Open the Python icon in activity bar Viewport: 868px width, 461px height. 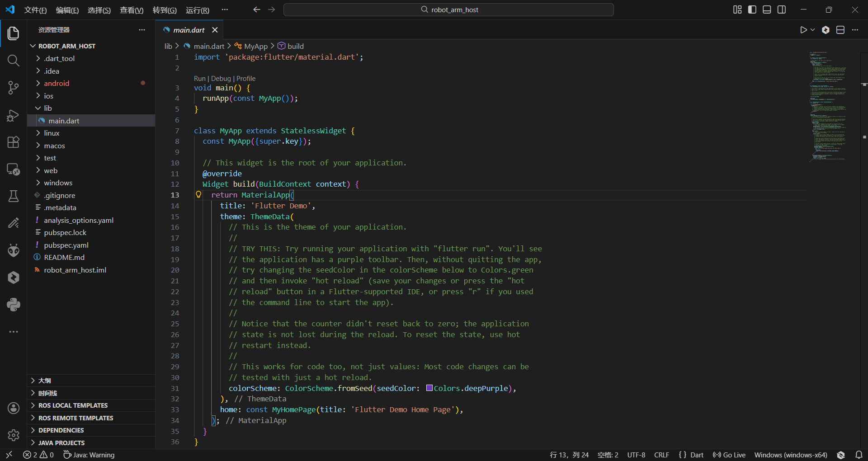(14, 304)
